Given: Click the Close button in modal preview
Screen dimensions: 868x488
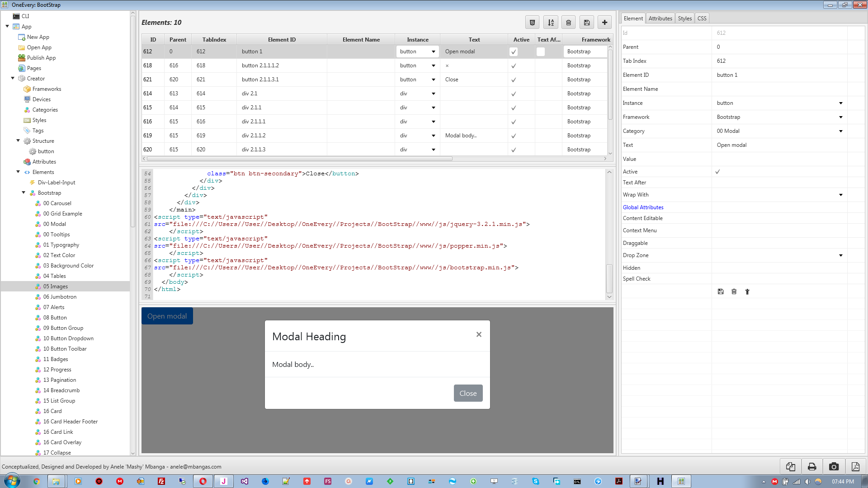Looking at the screenshot, I should (x=468, y=393).
